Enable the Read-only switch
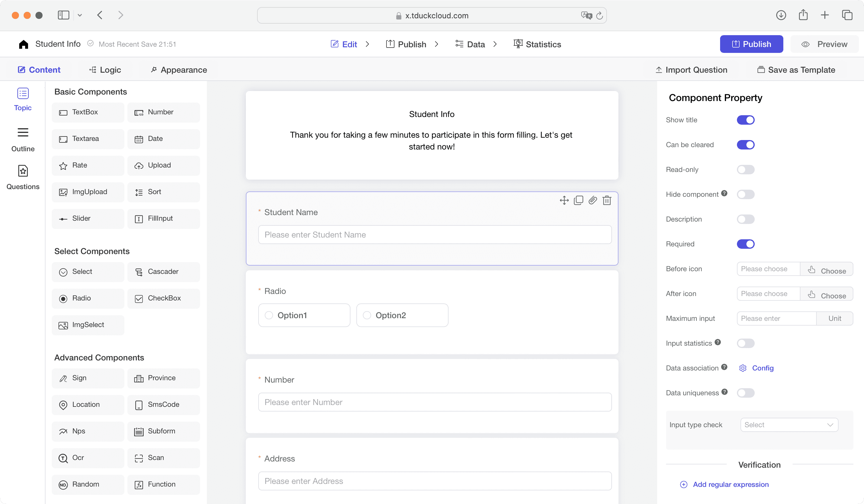The height and width of the screenshot is (504, 864). click(746, 170)
